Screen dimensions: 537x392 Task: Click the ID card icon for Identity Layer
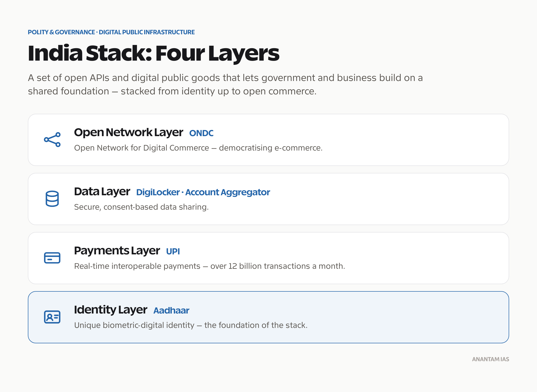[x=52, y=317]
